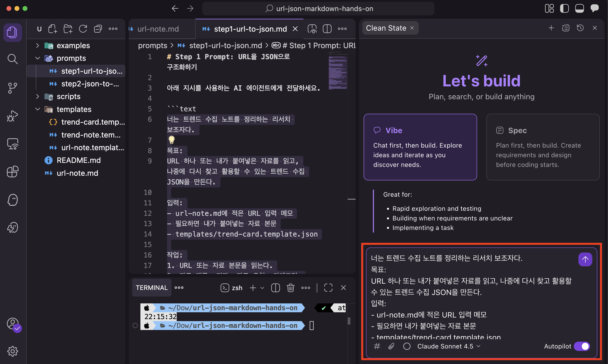608x364 pixels.
Task: Open terminal more actions menu
Action: [x=306, y=288]
